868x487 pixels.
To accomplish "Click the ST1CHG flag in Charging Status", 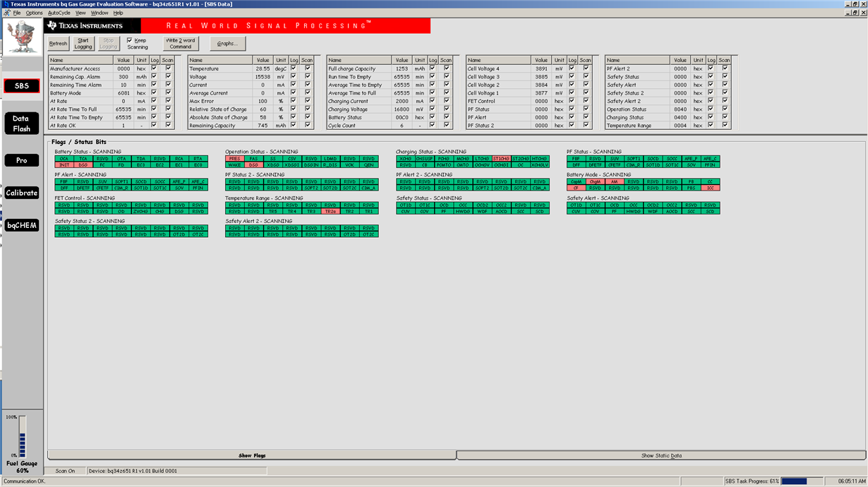I will pyautogui.click(x=501, y=159).
